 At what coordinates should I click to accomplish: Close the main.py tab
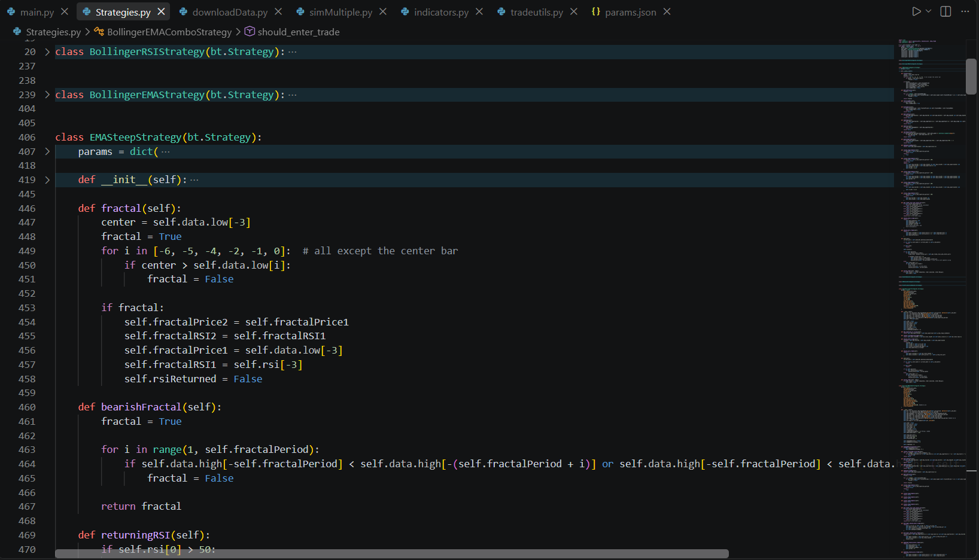click(x=65, y=11)
